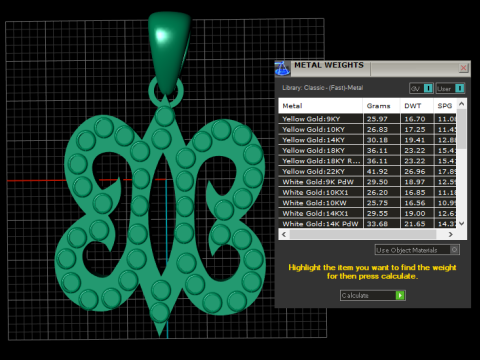
Task: Toggle the GV library switch
Action: tap(421, 88)
